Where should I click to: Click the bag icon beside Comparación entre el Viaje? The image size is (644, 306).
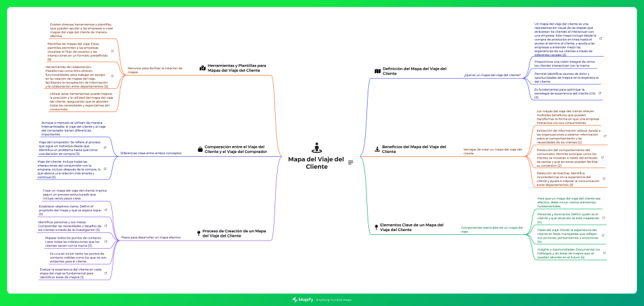click(x=200, y=149)
